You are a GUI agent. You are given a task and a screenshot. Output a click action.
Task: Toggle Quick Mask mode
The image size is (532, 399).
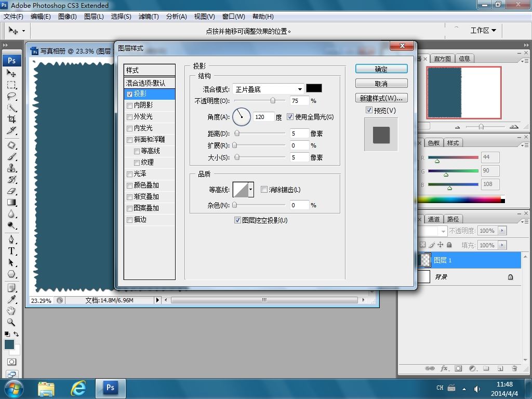point(11,362)
